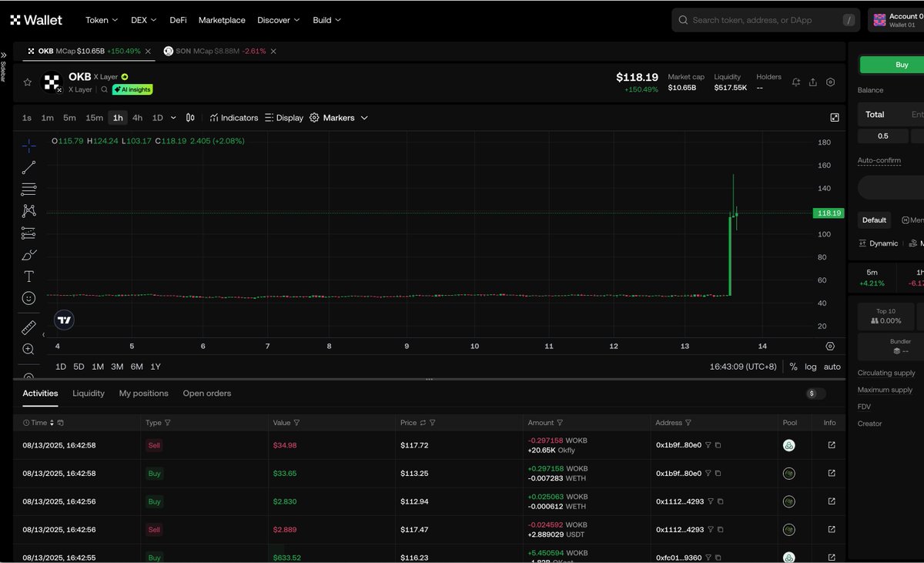Select the crosshair cursor tool

click(x=28, y=146)
